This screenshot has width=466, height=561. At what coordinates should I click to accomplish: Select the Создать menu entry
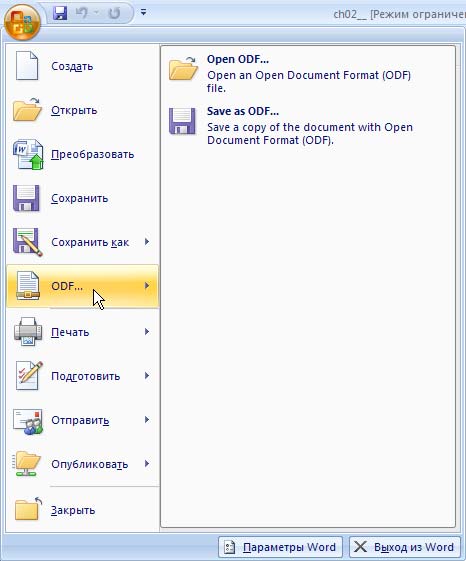pos(83,66)
